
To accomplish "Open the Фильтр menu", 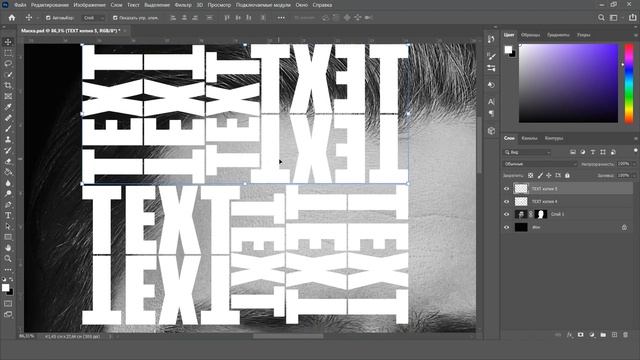I will point(183,5).
